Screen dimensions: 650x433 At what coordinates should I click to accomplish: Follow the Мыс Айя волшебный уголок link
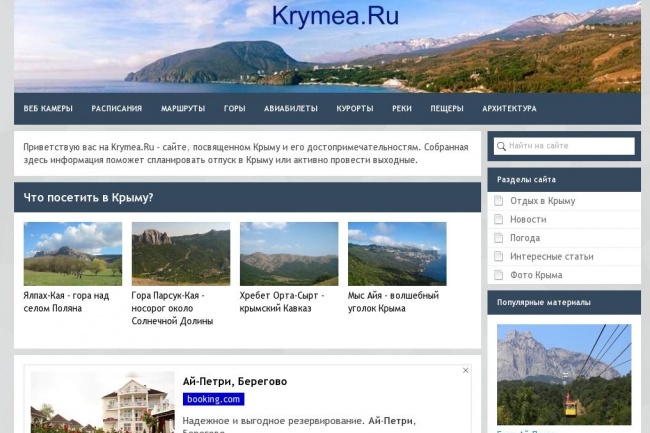click(393, 302)
